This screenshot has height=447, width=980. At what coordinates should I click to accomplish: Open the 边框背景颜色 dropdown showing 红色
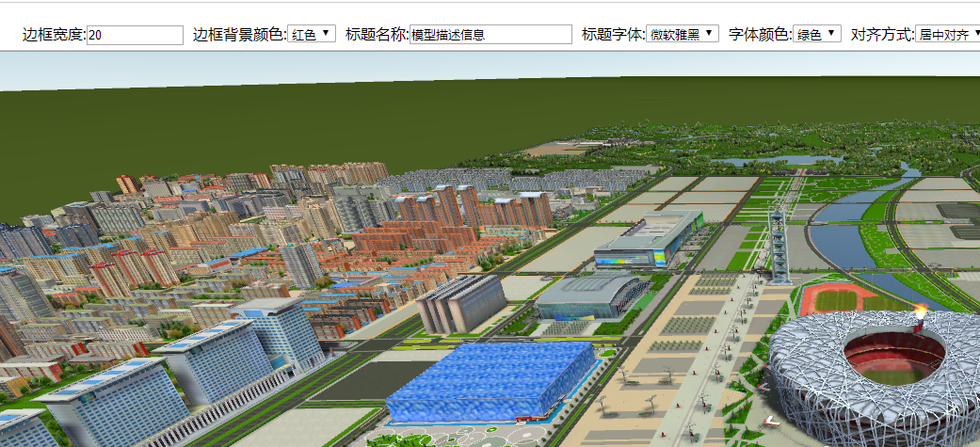tap(312, 35)
